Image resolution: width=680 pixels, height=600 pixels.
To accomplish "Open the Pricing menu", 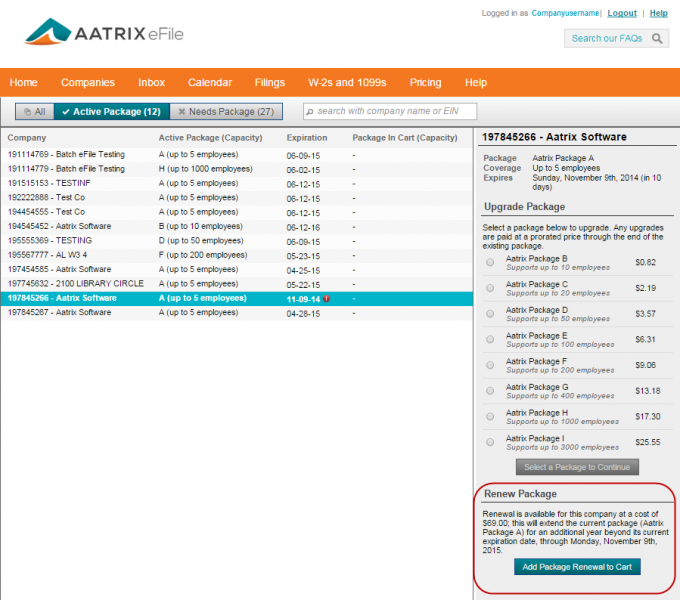I will pyautogui.click(x=425, y=82).
